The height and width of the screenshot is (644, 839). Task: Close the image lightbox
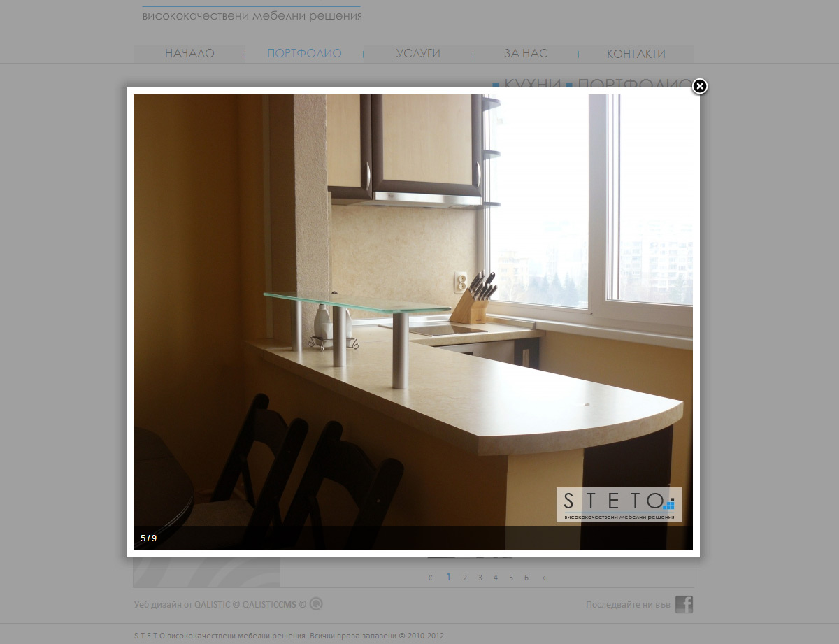click(700, 86)
